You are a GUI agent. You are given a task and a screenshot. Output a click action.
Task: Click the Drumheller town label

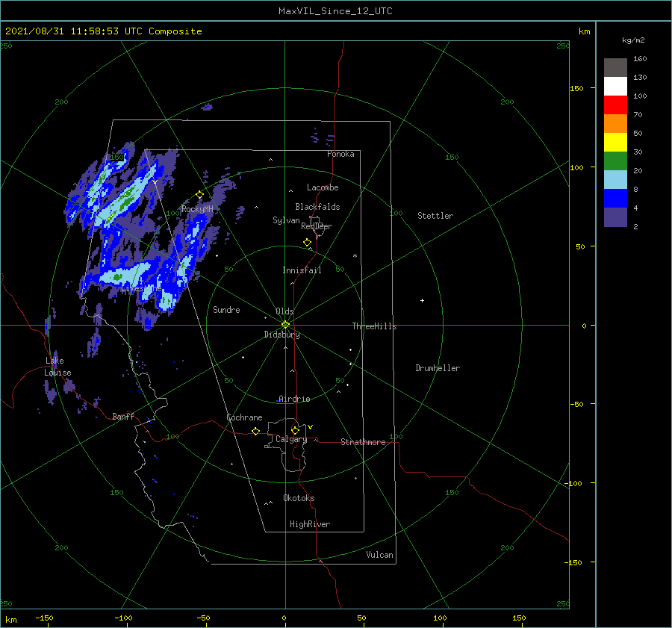coord(438,368)
